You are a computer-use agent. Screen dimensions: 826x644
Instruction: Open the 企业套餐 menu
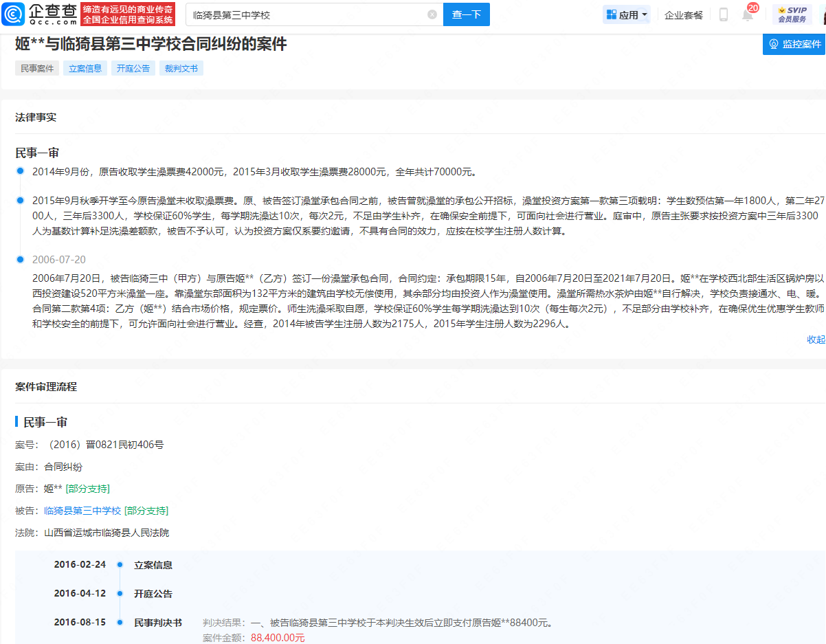683,14
